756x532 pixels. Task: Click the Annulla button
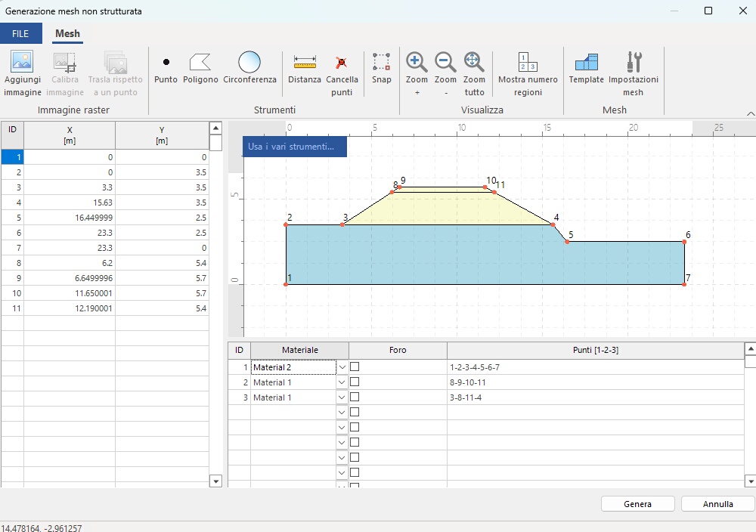pos(718,503)
